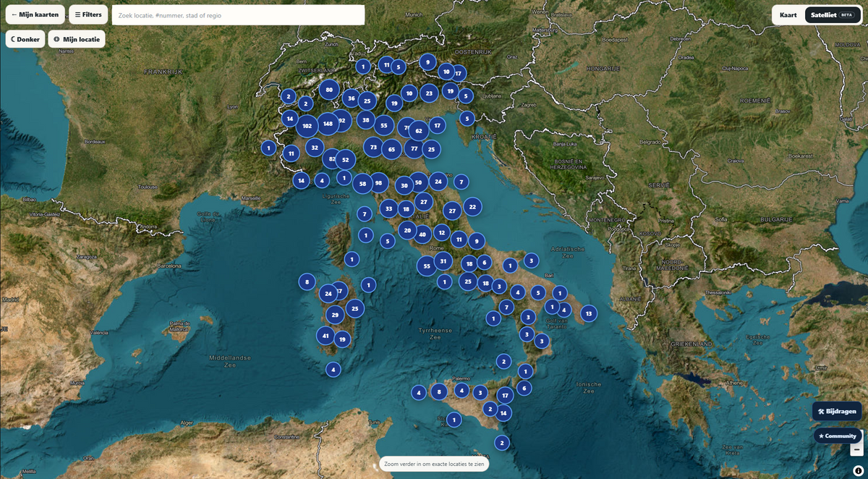868x479 pixels.
Task: Open the Bijdragen button
Action: tap(837, 411)
